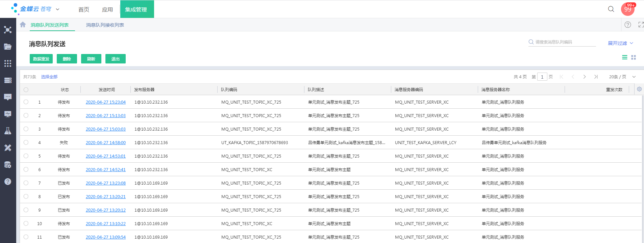Click the 选择全部 link

[x=49, y=77]
